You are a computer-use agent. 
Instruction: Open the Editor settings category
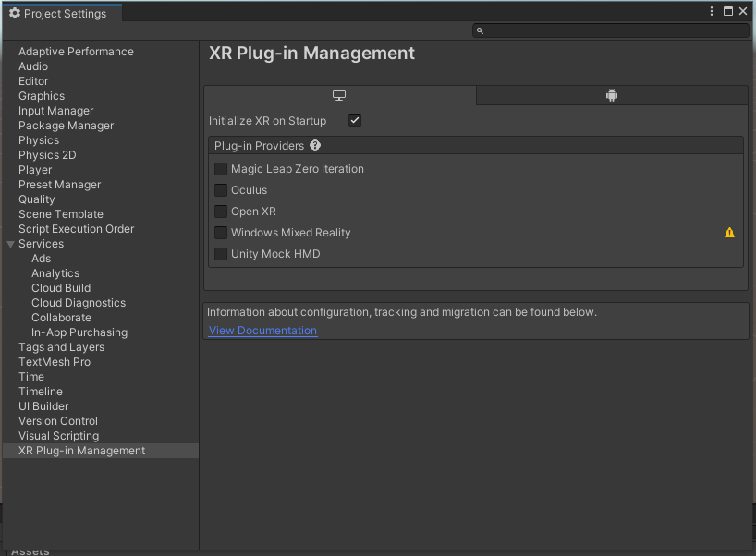[33, 81]
